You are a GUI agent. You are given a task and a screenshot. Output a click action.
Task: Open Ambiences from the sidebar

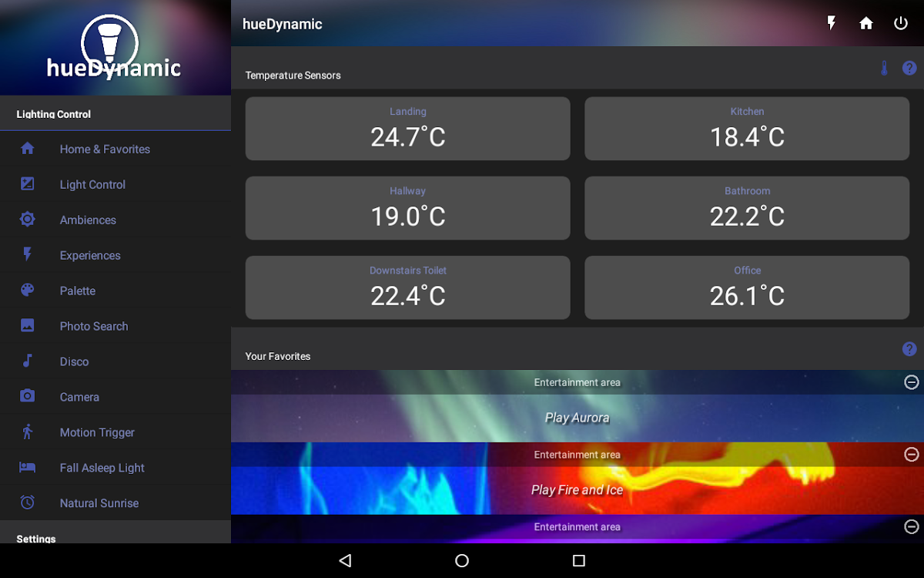click(x=88, y=220)
